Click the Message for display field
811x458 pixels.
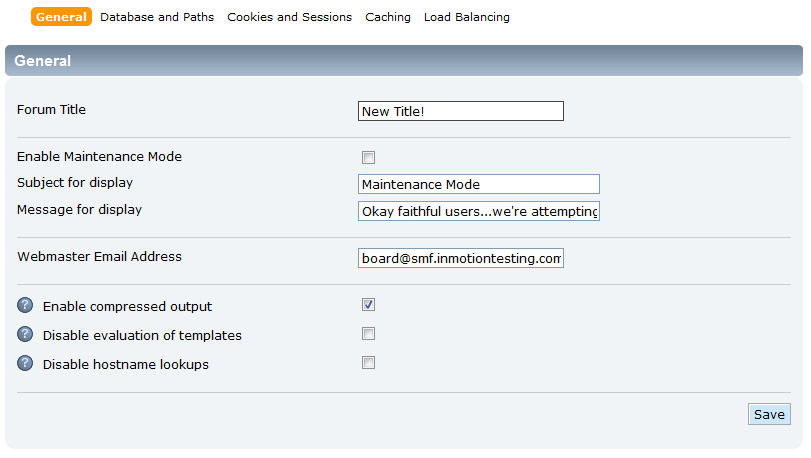[478, 211]
